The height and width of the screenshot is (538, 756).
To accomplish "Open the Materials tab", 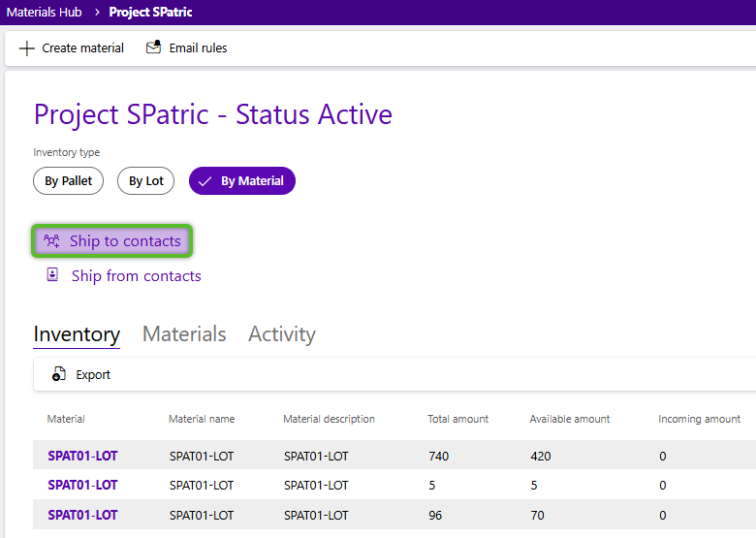I will point(184,334).
